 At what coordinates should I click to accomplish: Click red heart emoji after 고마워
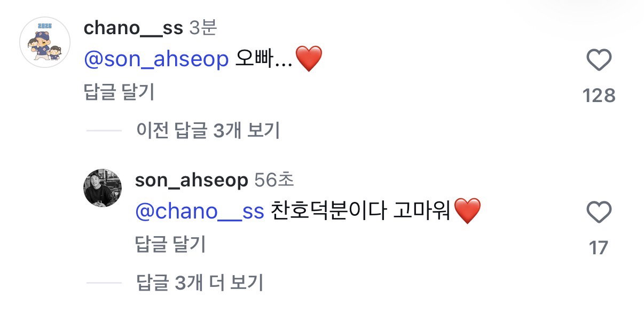click(467, 212)
